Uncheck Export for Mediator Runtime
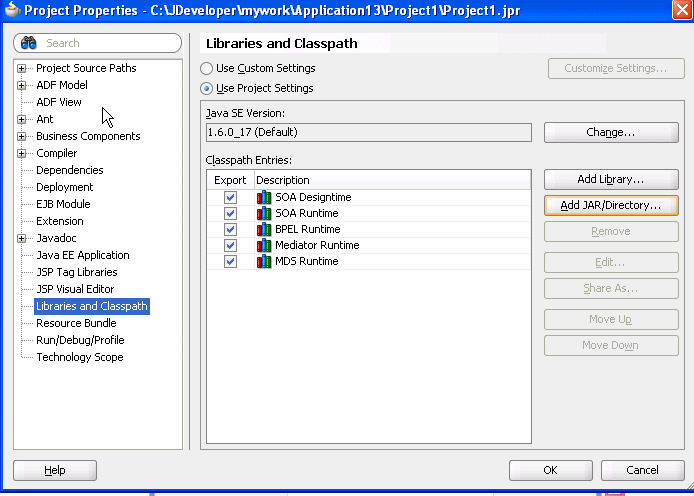The height and width of the screenshot is (496, 694). pos(230,245)
